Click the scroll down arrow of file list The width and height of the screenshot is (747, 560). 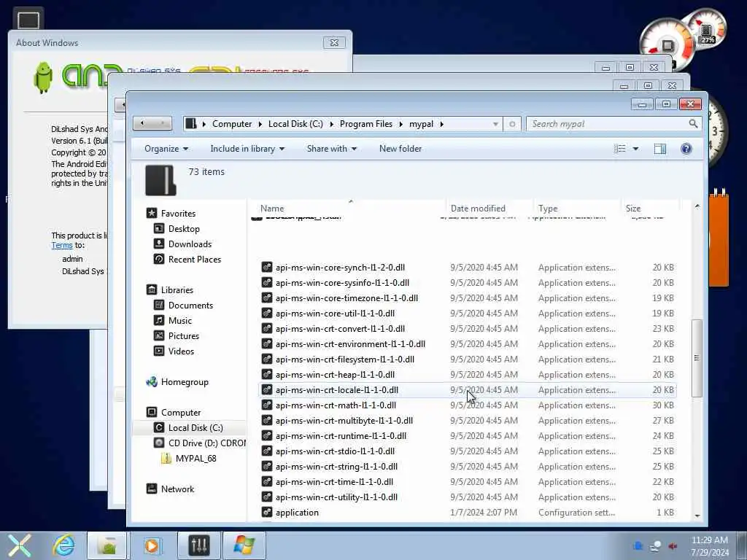(697, 516)
